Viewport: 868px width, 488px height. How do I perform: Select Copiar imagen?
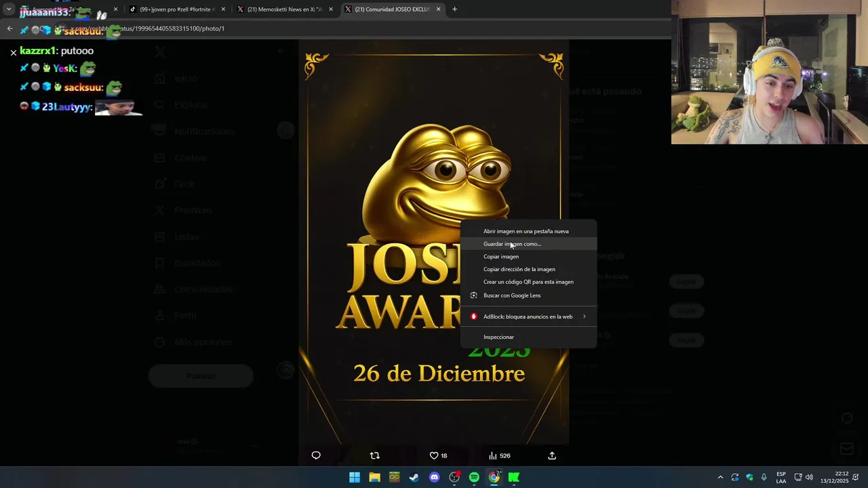pos(529,256)
